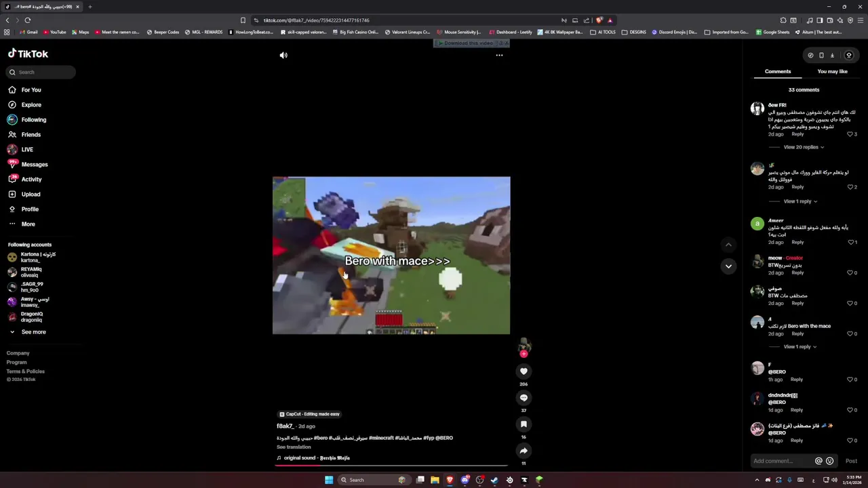Open the emoji picker in comment box
The image size is (868, 488).
[829, 461]
